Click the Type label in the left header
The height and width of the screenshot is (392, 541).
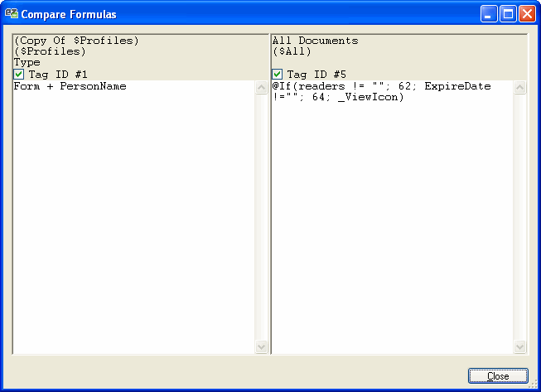point(27,62)
